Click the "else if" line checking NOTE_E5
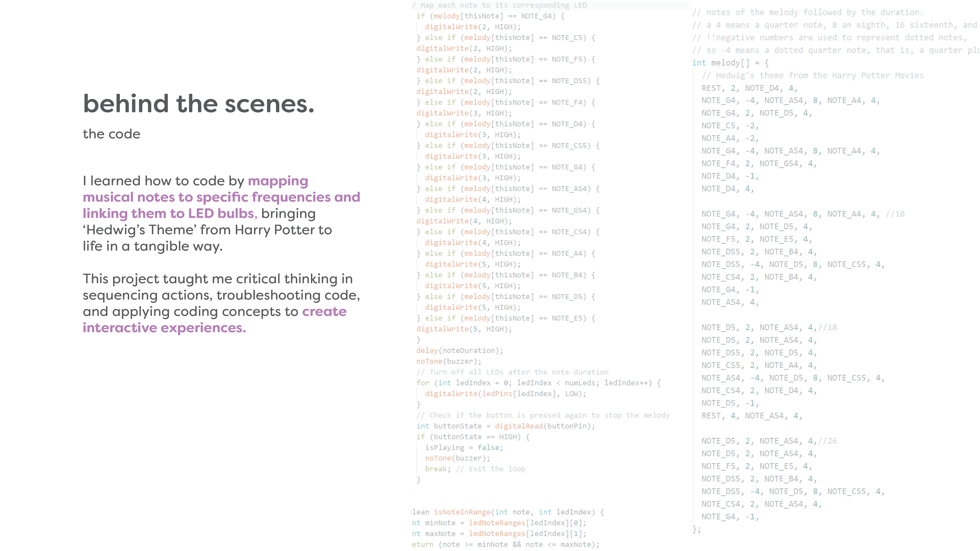Image resolution: width=980 pixels, height=551 pixels. (x=506, y=318)
